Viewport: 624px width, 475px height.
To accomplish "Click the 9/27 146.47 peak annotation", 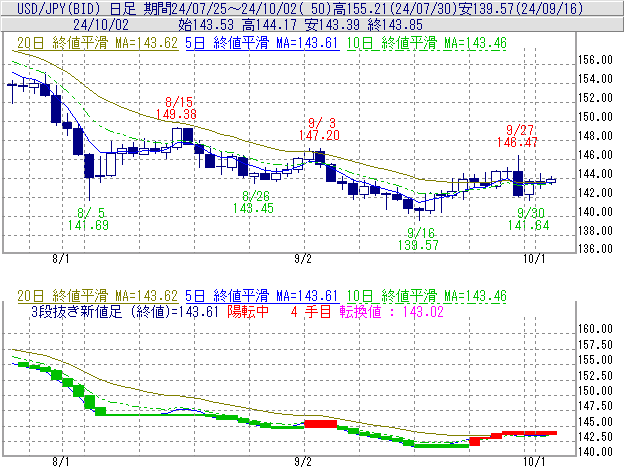I will click(517, 136).
